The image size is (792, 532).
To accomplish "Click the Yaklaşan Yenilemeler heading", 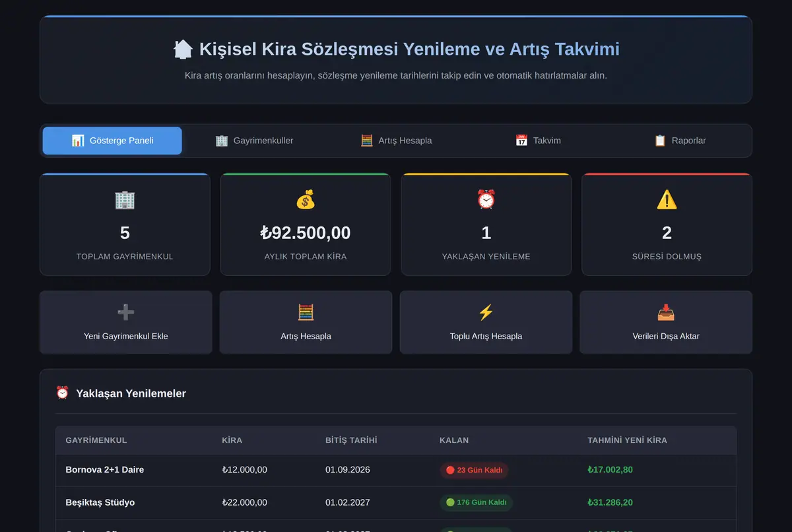I will tap(131, 393).
